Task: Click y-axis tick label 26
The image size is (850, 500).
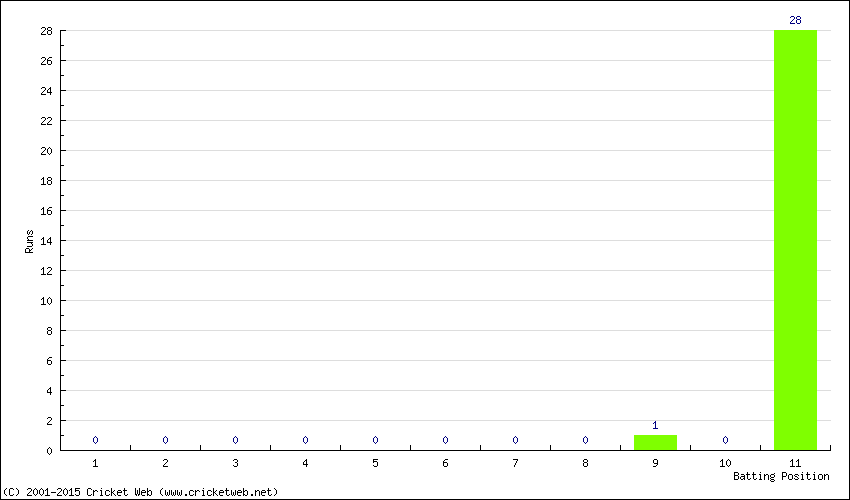Action: tap(47, 61)
